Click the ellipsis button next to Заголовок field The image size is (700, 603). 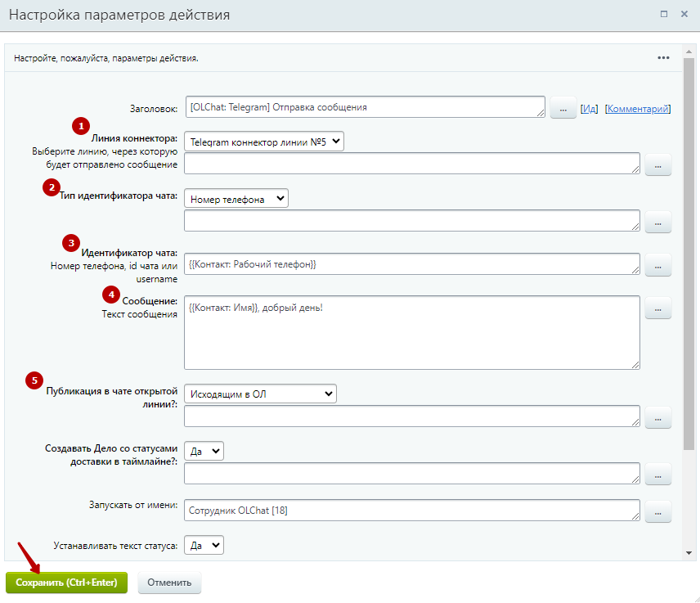tap(563, 107)
